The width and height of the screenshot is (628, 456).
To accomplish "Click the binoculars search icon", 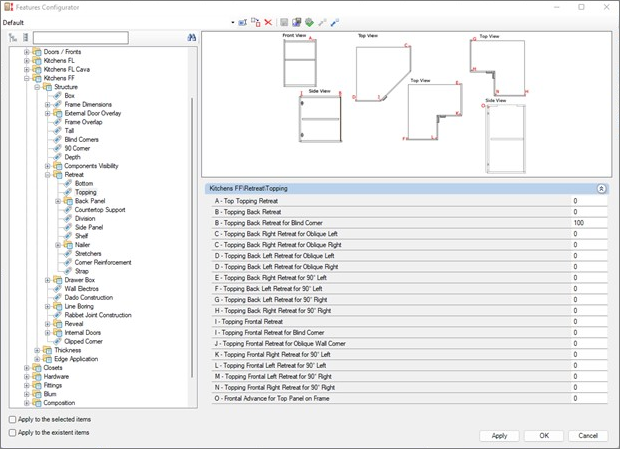I will [x=191, y=38].
